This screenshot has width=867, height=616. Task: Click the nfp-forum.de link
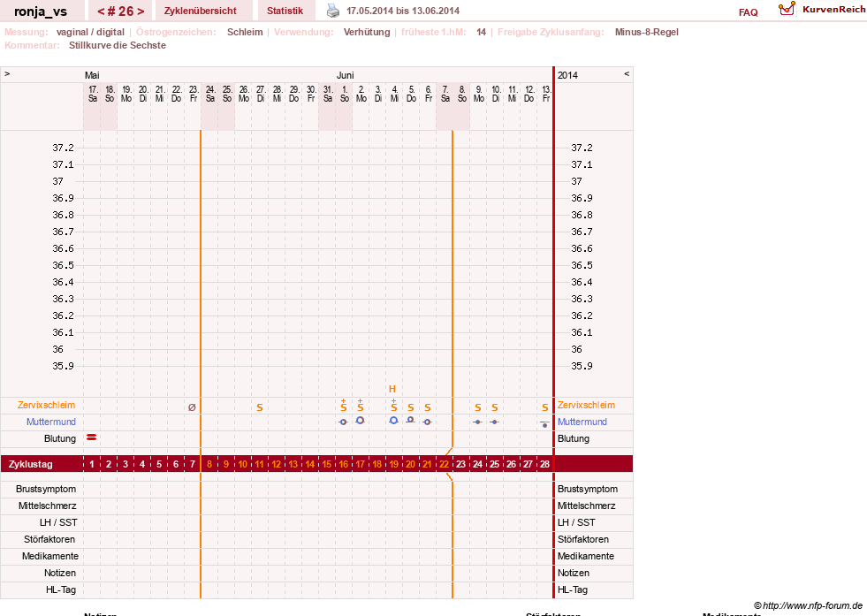812,605
